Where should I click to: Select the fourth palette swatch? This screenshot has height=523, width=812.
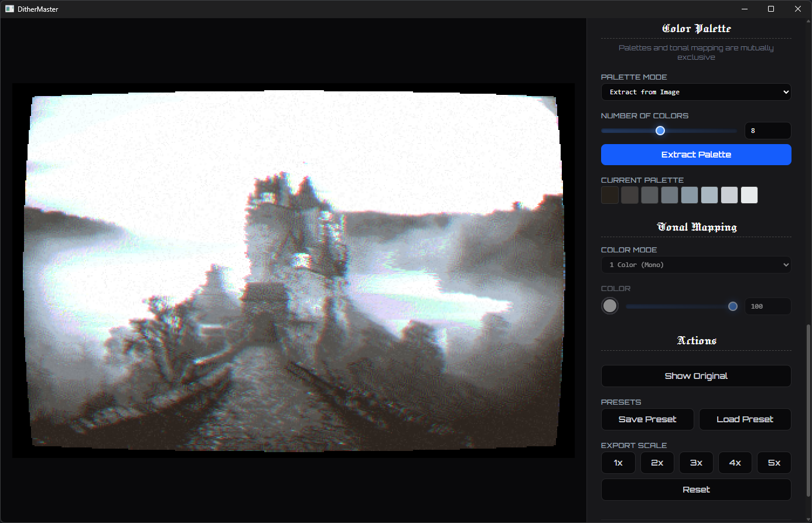pos(670,195)
